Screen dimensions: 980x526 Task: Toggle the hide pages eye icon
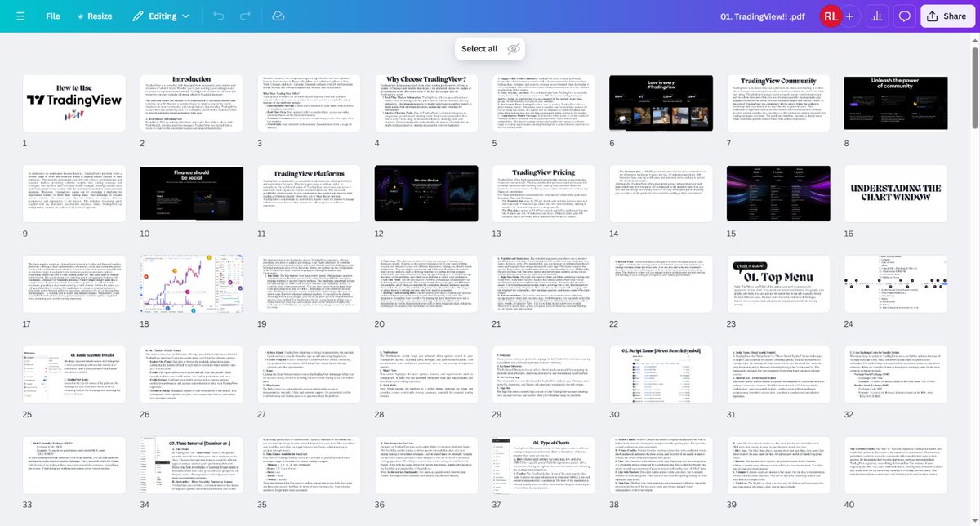pyautogui.click(x=514, y=49)
